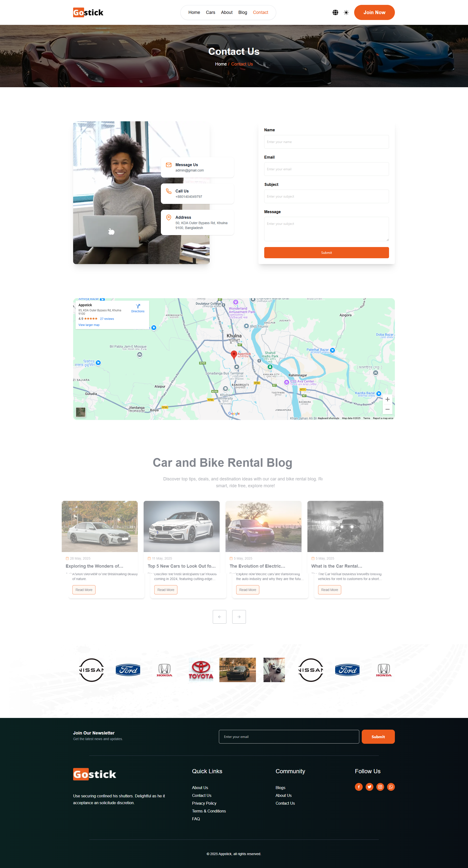Switch map to satellite layer thumbnail
The width and height of the screenshot is (468, 868).
coord(81,412)
